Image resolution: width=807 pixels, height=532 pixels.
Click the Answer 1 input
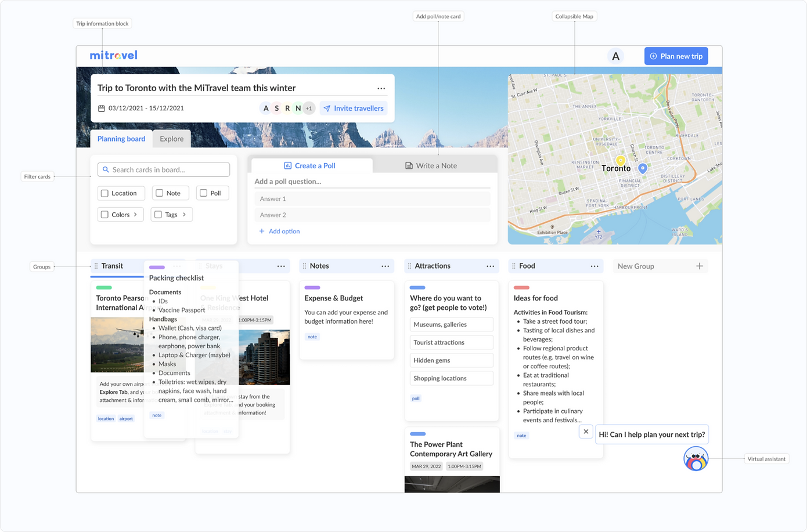372,199
